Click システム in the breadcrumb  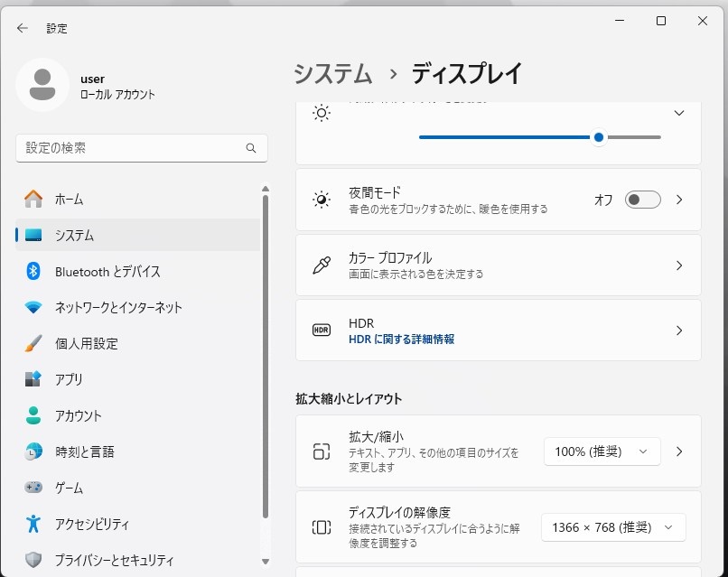[333, 74]
